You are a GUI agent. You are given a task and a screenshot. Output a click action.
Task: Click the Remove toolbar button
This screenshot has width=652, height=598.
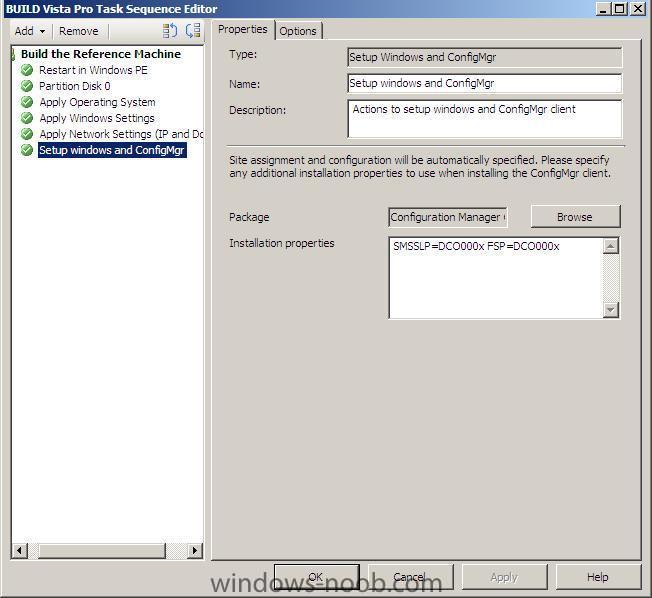tap(79, 31)
